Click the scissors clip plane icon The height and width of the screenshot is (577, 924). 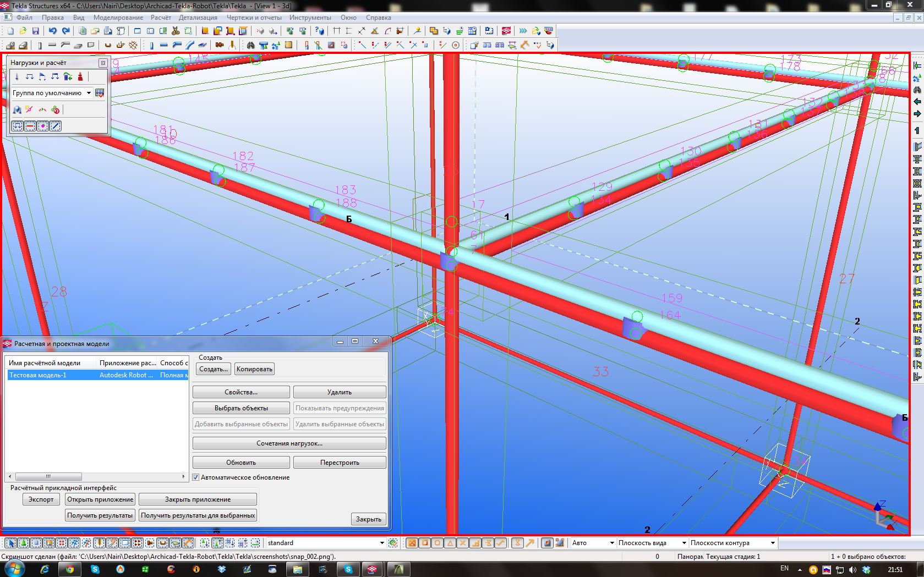[x=176, y=31]
